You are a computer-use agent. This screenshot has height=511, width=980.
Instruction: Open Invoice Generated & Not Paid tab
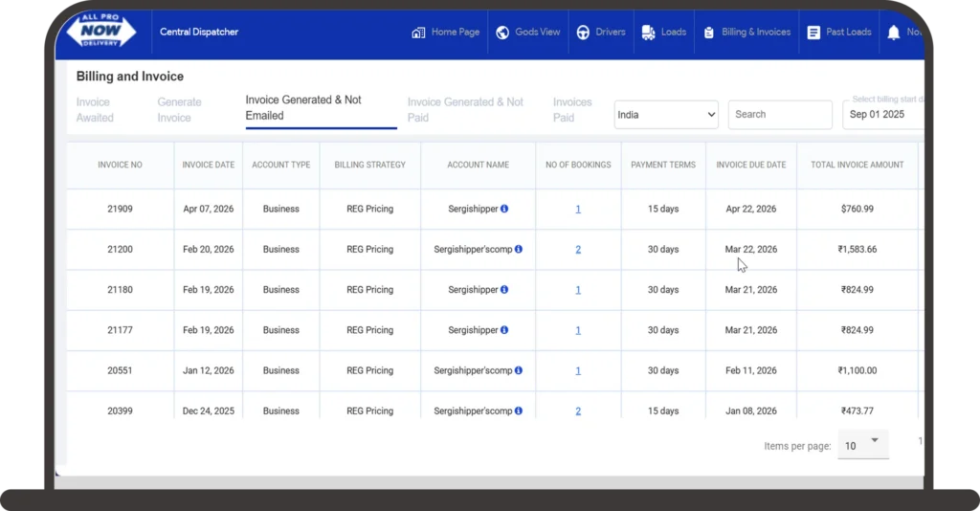[466, 110]
